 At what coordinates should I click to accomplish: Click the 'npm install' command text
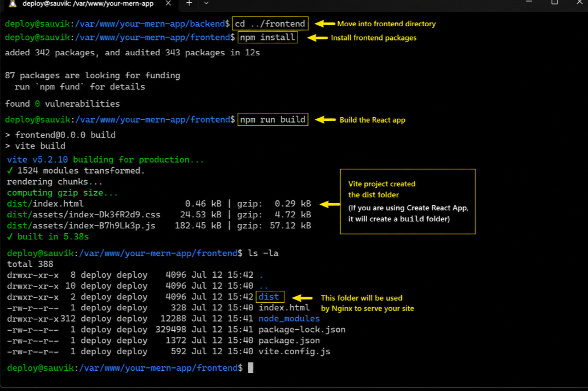pos(267,37)
